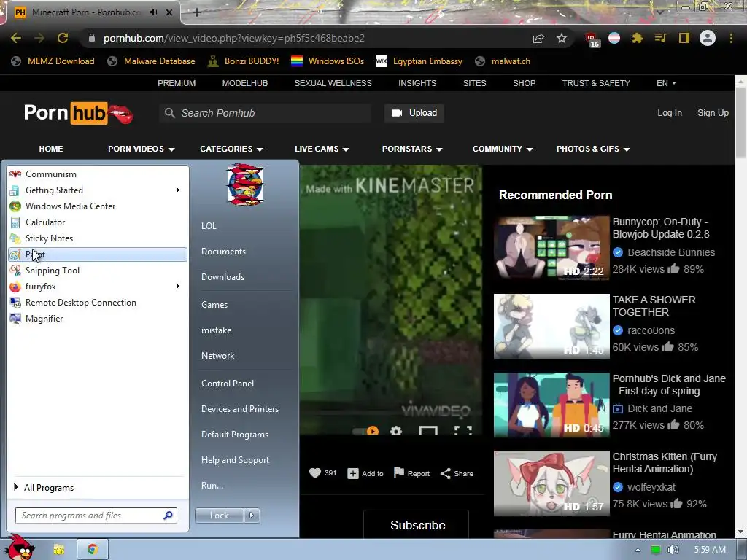This screenshot has width=747, height=560.
Task: Click the Log In link
Action: click(x=670, y=113)
